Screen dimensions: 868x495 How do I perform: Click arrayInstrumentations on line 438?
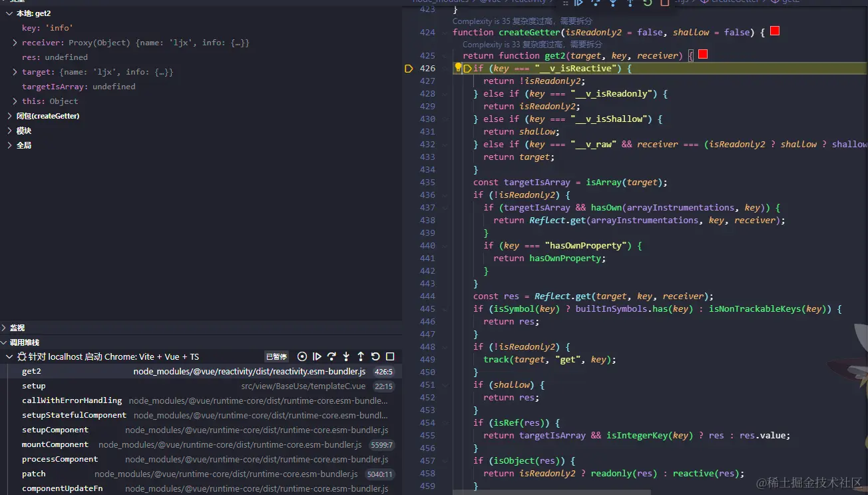[644, 221]
